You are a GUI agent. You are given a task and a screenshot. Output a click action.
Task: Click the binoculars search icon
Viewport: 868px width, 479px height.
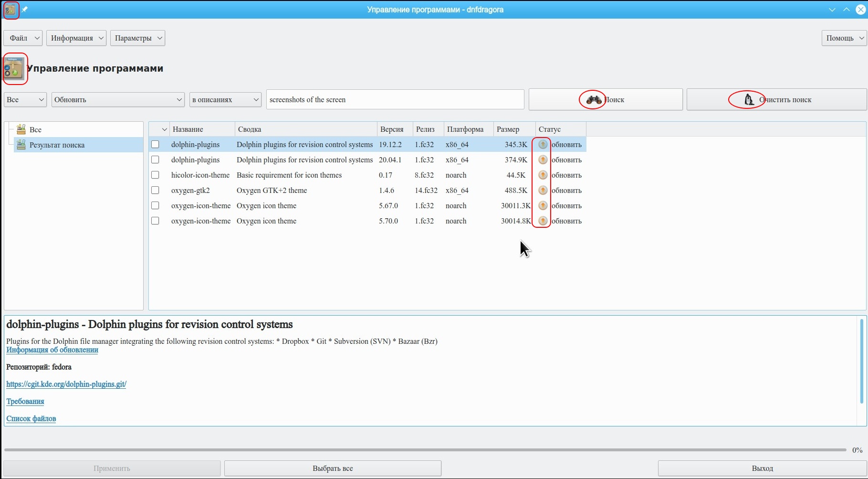coord(594,100)
